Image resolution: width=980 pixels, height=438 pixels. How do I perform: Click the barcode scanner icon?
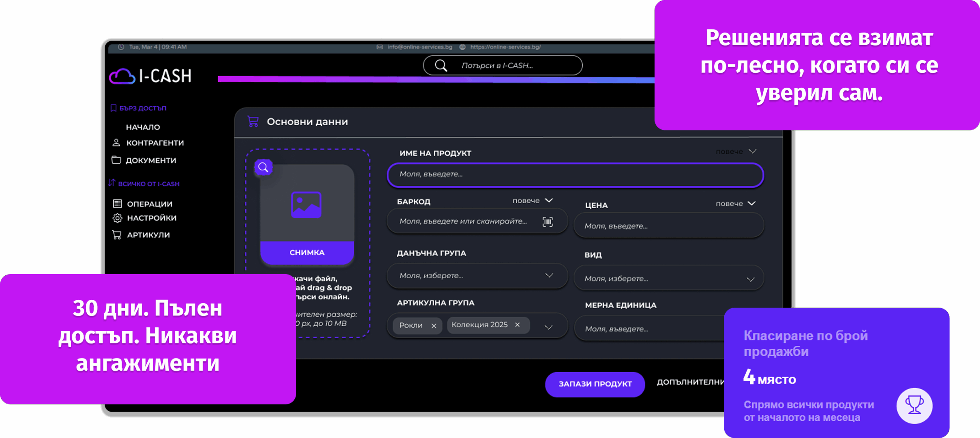[x=547, y=221]
